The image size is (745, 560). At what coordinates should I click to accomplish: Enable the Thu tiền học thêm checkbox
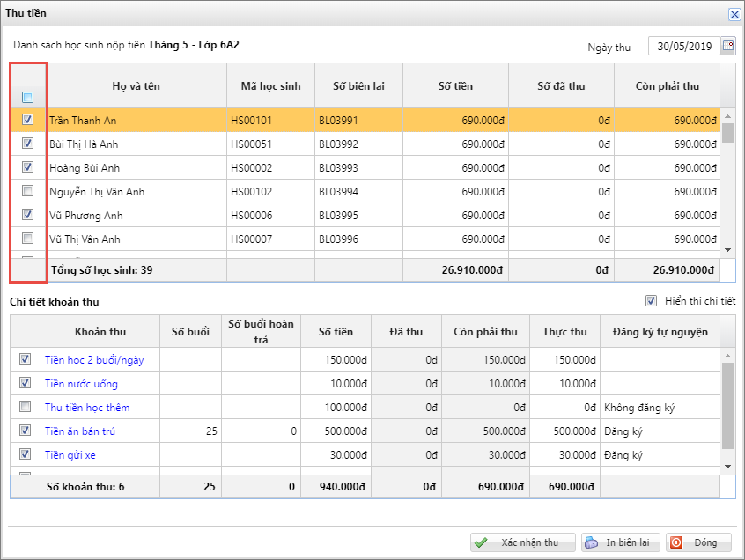click(x=26, y=407)
